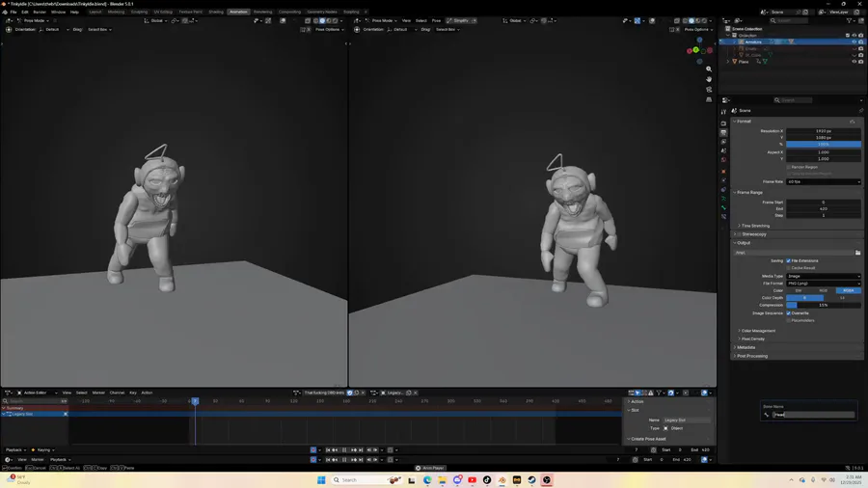Expand the Time Stretching subpanel
The height and width of the screenshot is (488, 868).
tap(755, 226)
